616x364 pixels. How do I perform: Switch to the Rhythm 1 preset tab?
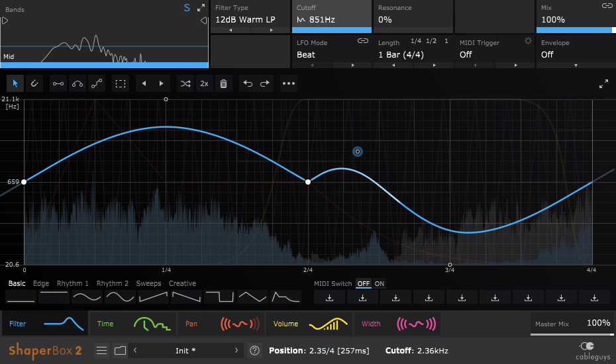point(73,284)
